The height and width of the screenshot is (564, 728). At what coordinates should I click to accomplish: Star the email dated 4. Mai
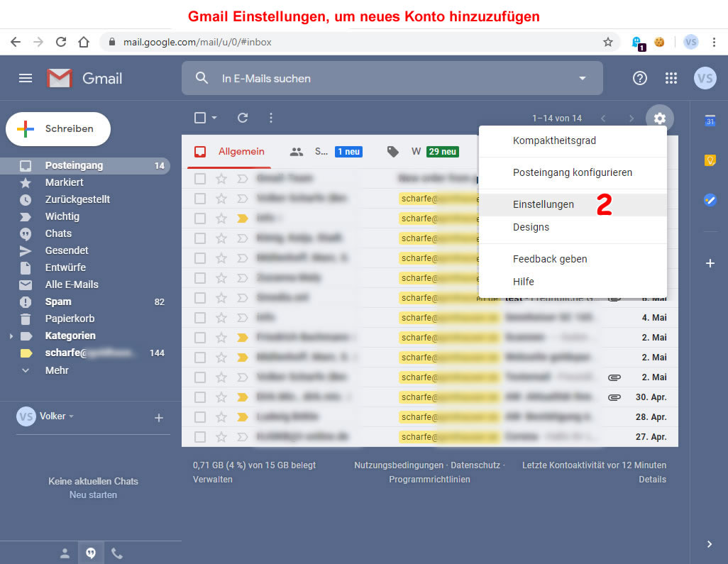tap(221, 318)
